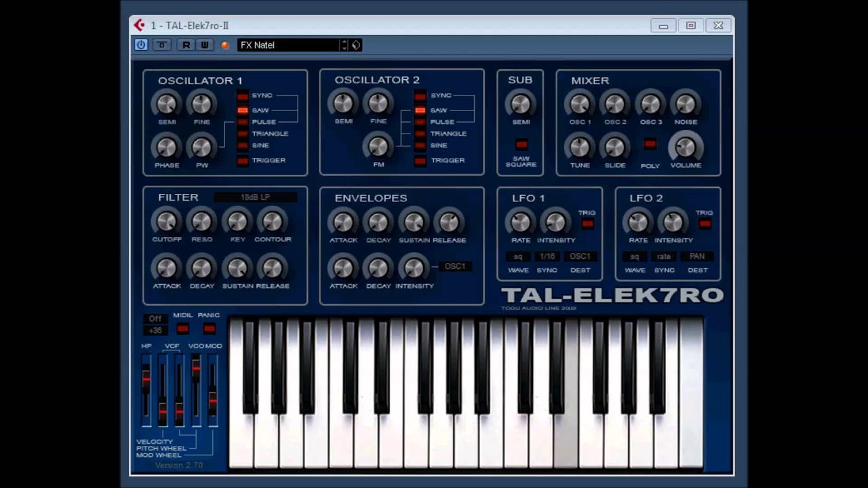868x488 pixels.
Task: Switch the SUB saw/square LED
Action: click(521, 144)
